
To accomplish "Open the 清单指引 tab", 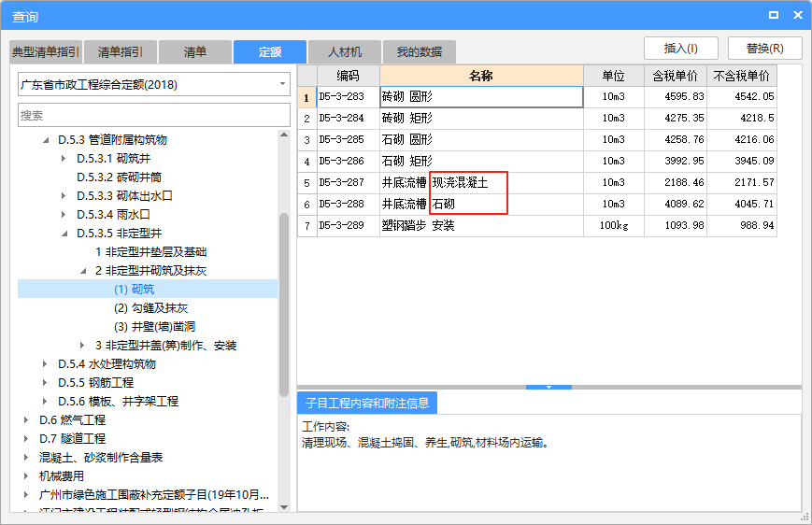I will pos(121,51).
